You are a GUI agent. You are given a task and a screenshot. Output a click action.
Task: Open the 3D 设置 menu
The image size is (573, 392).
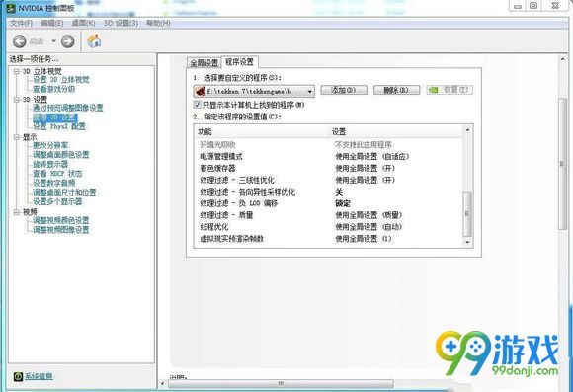tap(121, 23)
